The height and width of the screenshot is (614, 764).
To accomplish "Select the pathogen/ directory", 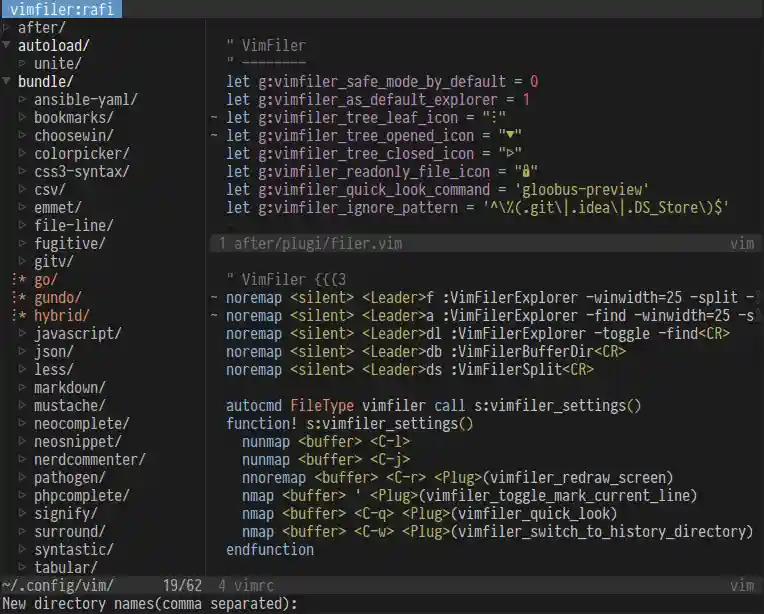I will 70,478.
